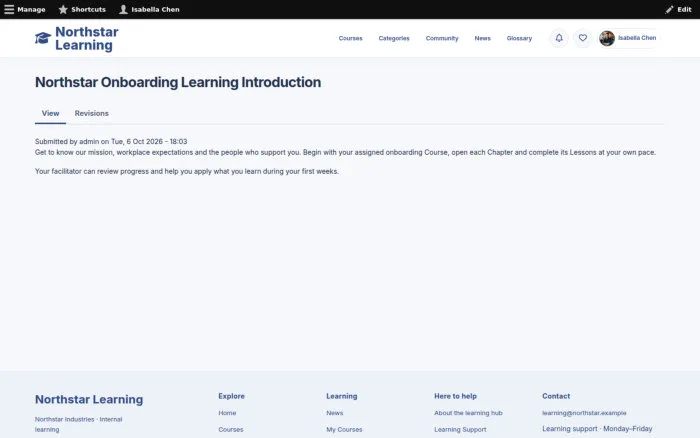Open Glossary in the main navigation

519,38
